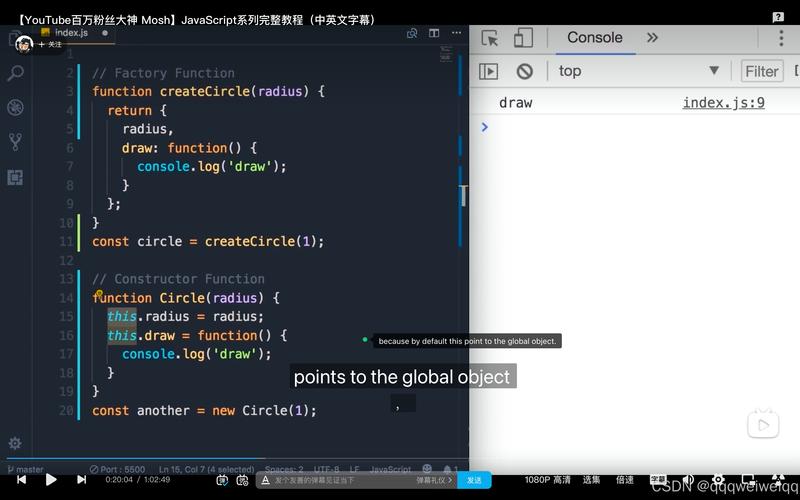
Task: Toggle the DevTools device toolbar
Action: [x=523, y=38]
